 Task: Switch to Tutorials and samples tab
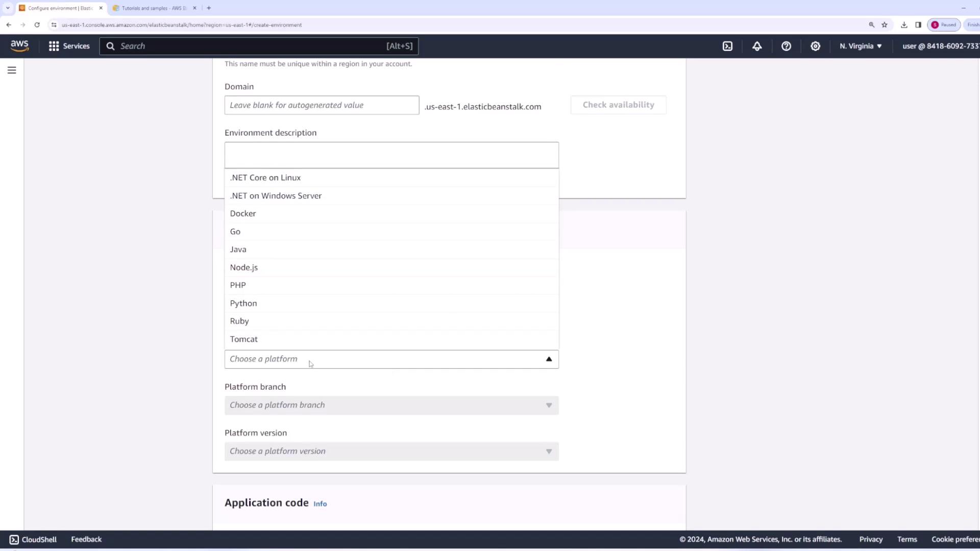153,8
